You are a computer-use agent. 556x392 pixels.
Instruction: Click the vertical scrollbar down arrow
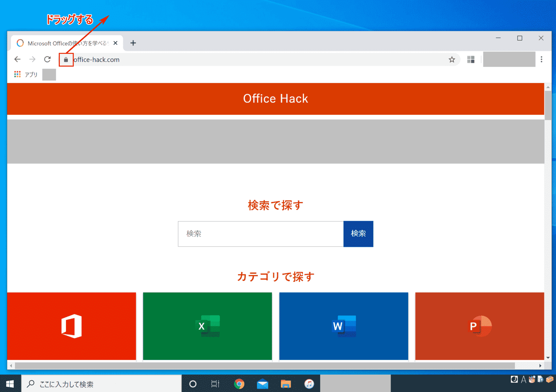(x=548, y=358)
